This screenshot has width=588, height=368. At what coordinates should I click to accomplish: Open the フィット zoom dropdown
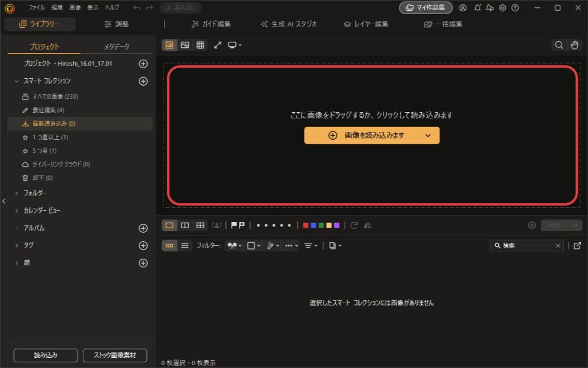tap(561, 225)
